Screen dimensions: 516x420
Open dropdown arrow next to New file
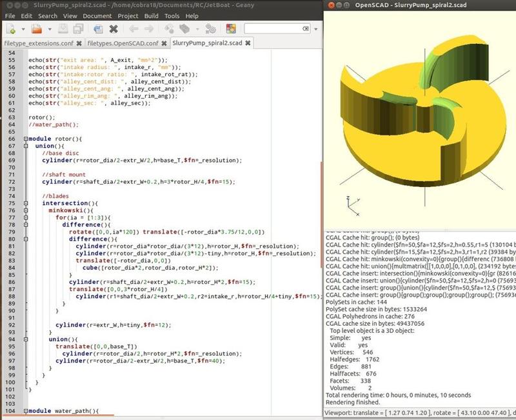point(22,29)
